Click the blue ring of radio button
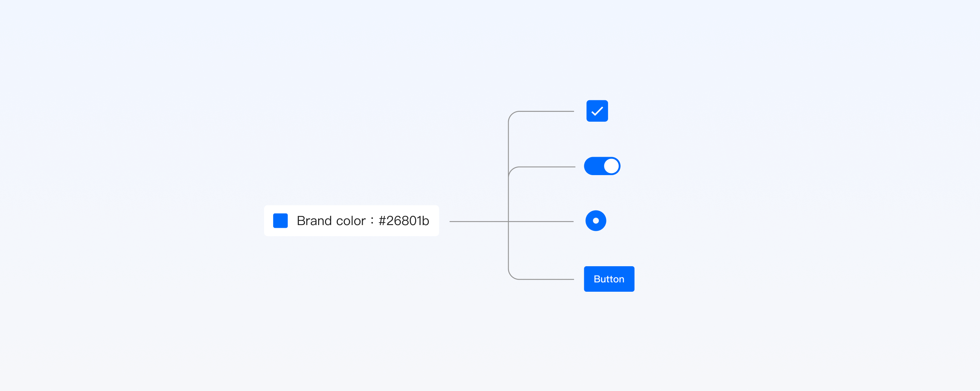 pos(589,221)
